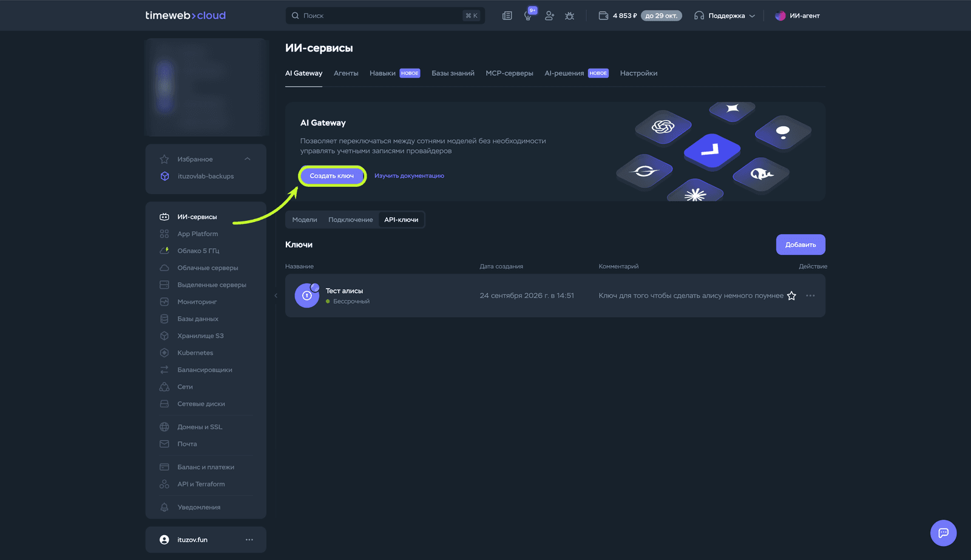Image resolution: width=971 pixels, height=560 pixels.
Task: Open the Настройки tab
Action: click(638, 73)
